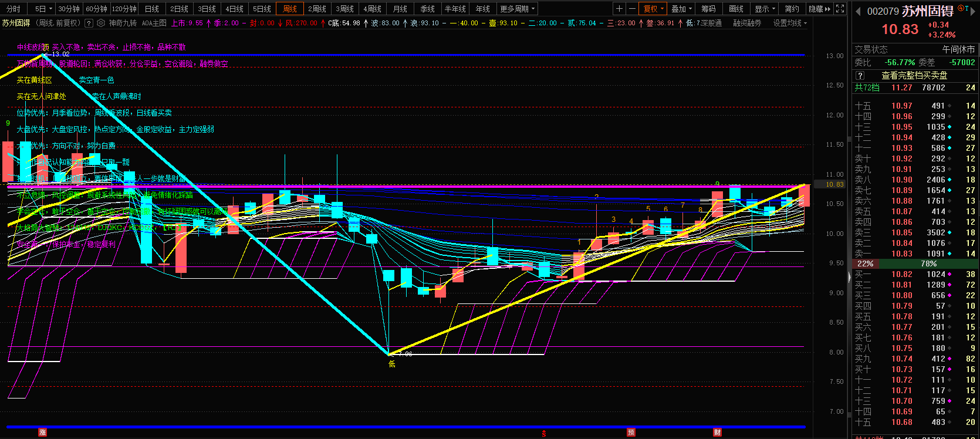980x439 pixels.
Task: Open the 设置均线 dropdown
Action: tap(790, 23)
